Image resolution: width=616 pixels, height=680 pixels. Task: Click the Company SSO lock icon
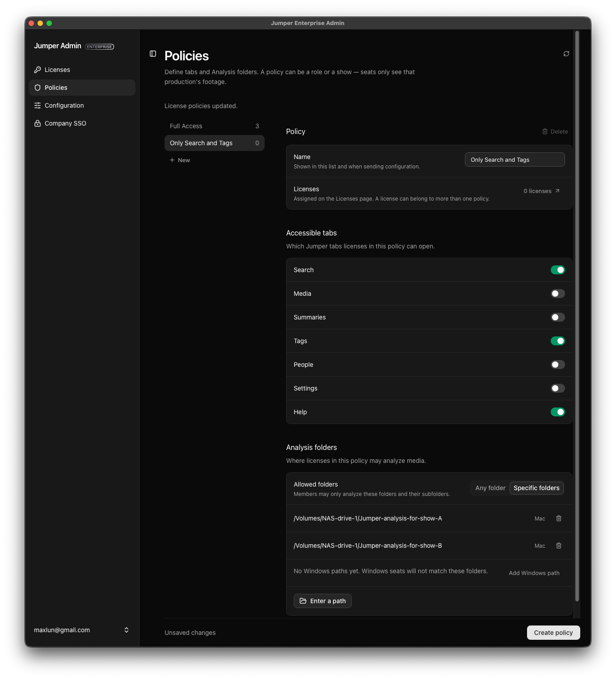[38, 123]
